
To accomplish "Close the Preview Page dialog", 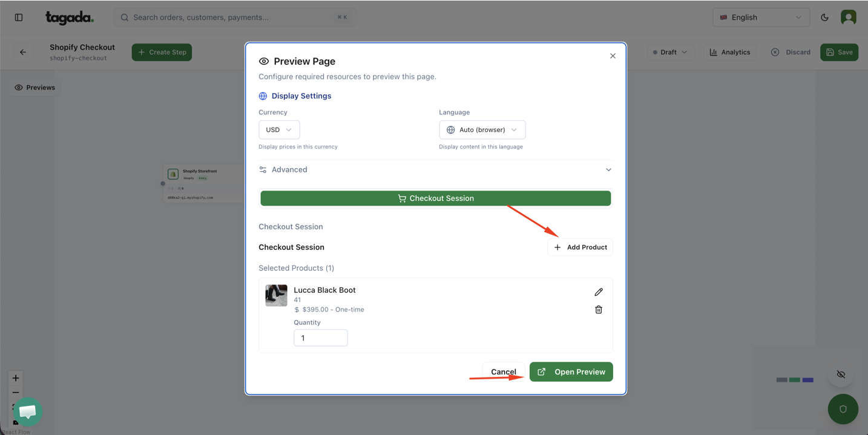I will coord(613,56).
